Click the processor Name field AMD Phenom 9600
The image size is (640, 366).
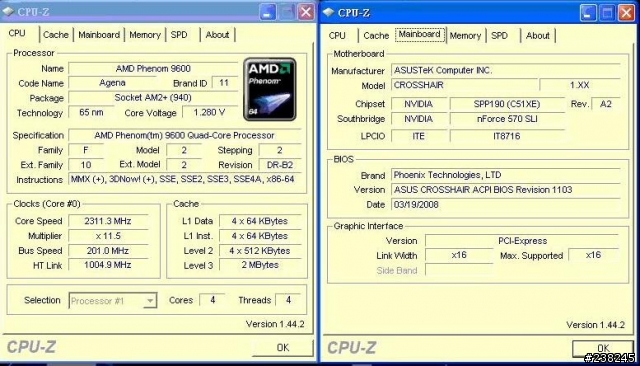(153, 69)
